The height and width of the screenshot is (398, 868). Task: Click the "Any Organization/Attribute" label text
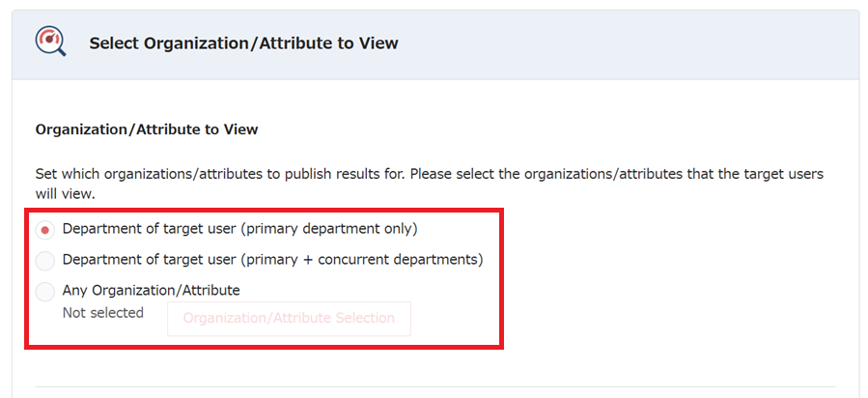[151, 289]
